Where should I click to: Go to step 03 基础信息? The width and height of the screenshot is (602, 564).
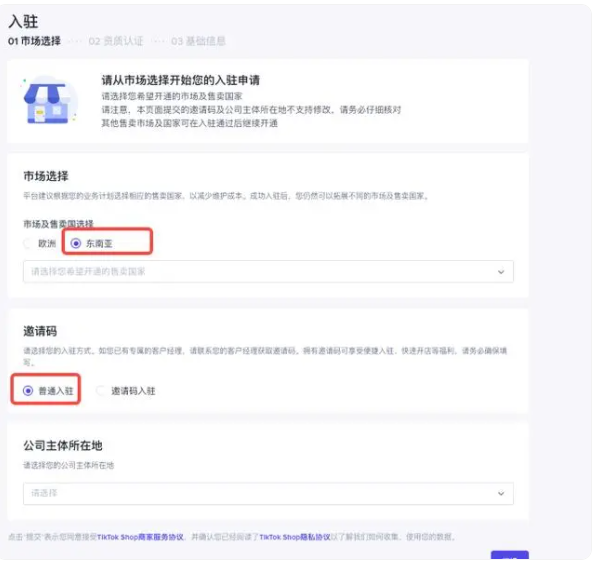point(198,41)
